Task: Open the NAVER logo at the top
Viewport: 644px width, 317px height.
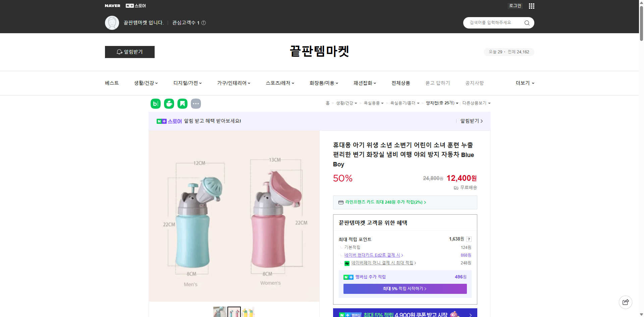Action: 113,6
